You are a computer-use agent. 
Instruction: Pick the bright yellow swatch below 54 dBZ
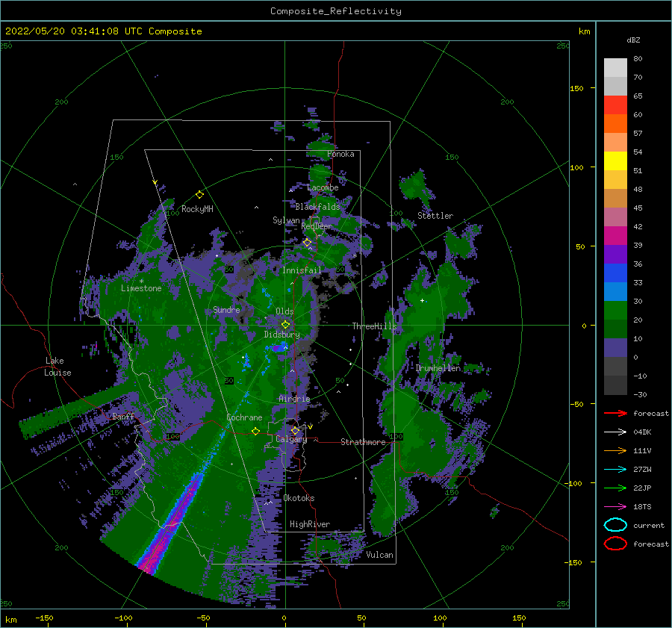point(615,161)
